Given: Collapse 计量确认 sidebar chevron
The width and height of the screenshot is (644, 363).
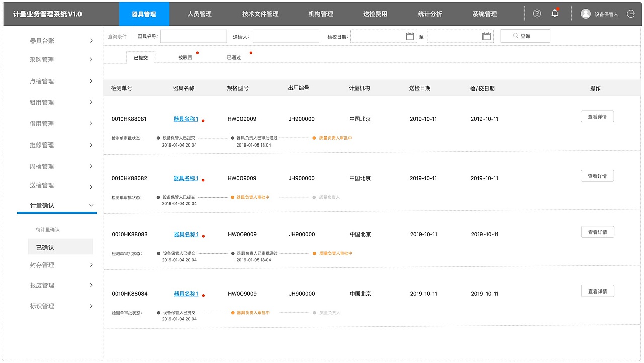Looking at the screenshot, I should tap(91, 205).
